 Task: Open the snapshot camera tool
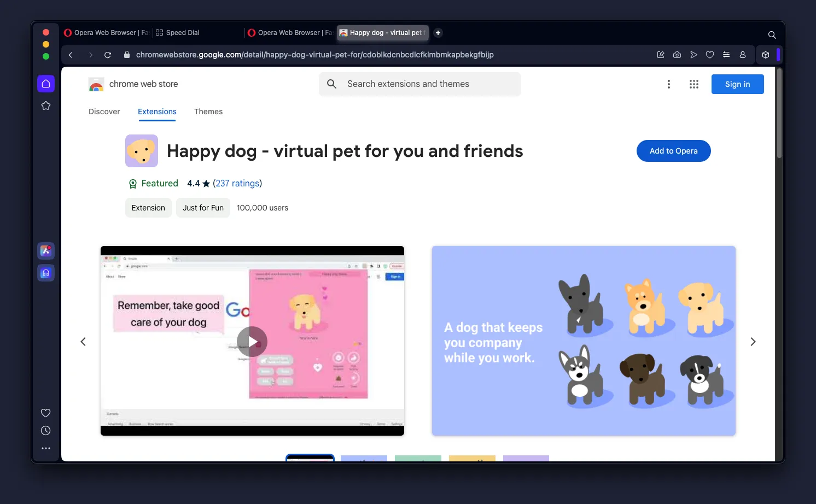(677, 55)
